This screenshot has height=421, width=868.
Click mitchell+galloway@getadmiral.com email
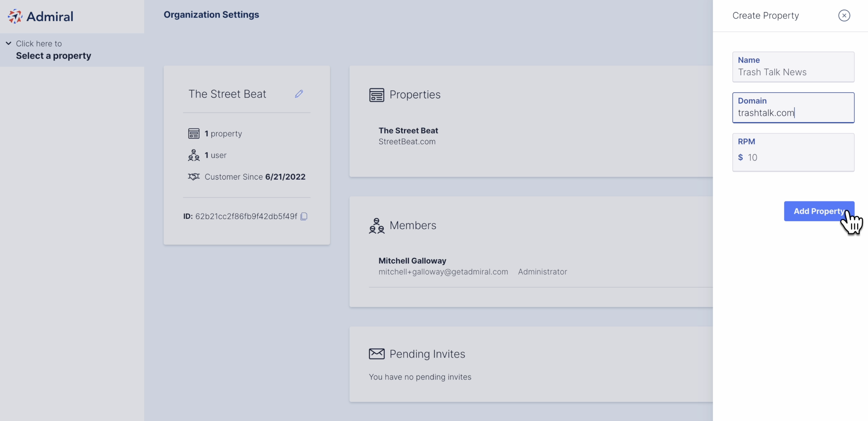pyautogui.click(x=443, y=272)
